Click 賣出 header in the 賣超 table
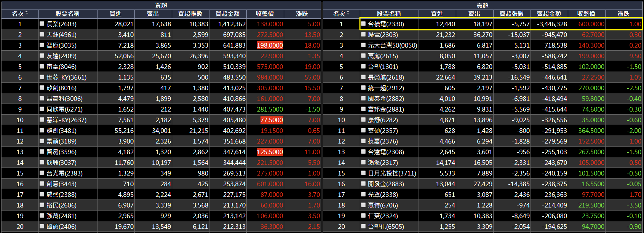The image size is (644, 233). point(475,14)
